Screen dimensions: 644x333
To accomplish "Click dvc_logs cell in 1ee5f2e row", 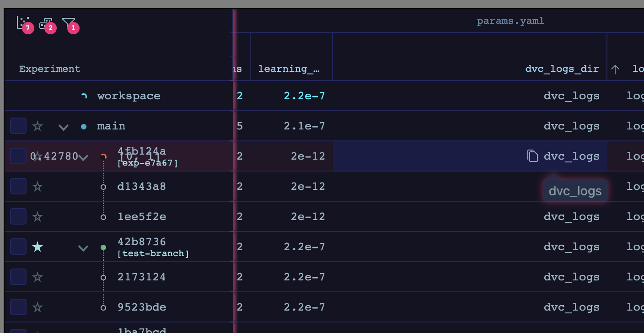I will (572, 216).
